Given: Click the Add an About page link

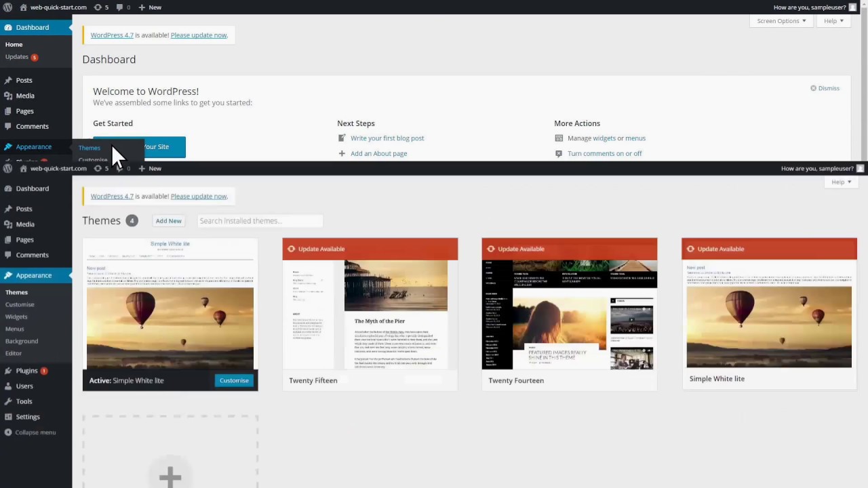Looking at the screenshot, I should 379,154.
